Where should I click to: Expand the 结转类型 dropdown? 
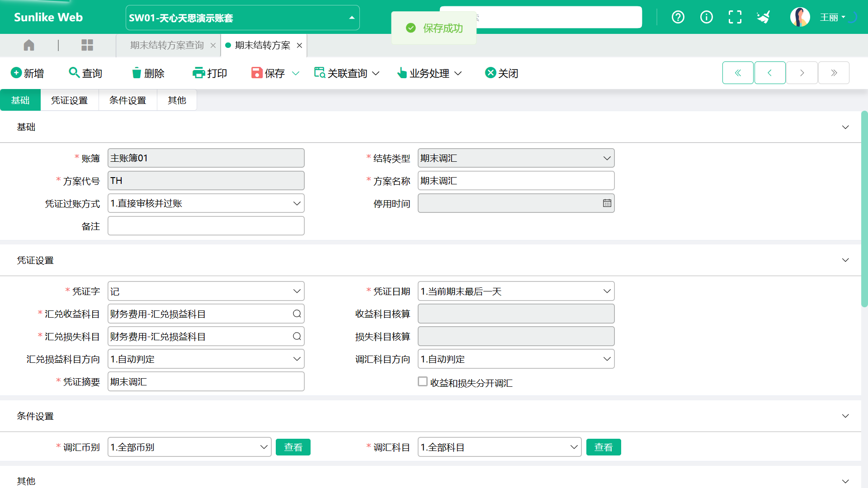tap(607, 158)
